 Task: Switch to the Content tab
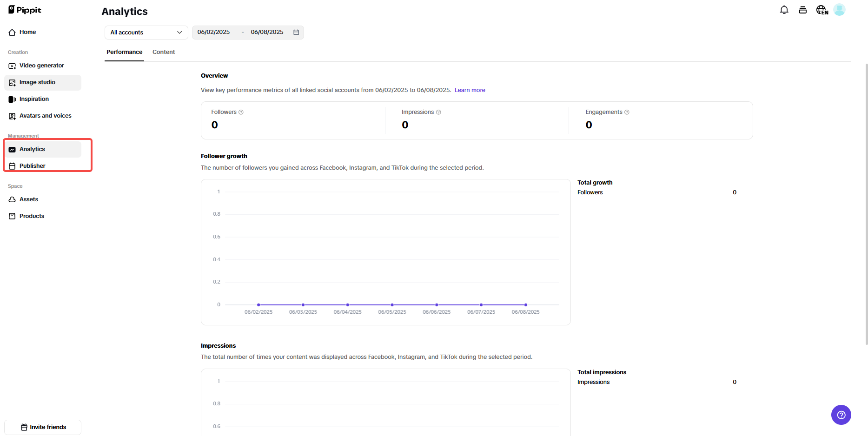164,52
